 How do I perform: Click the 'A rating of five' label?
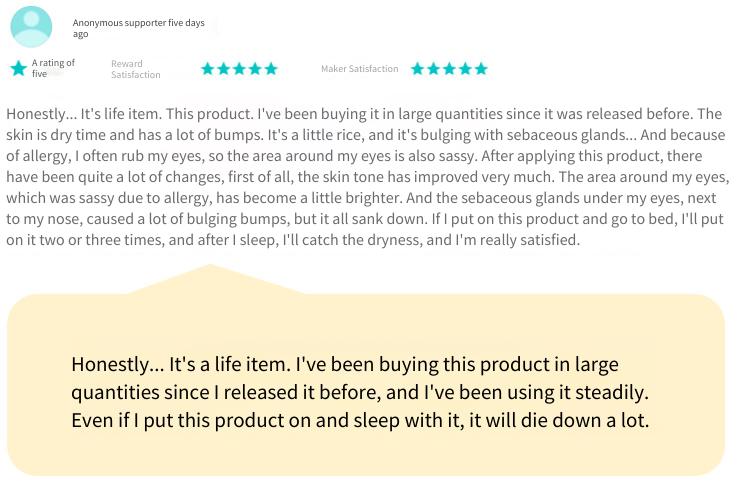[x=53, y=68]
